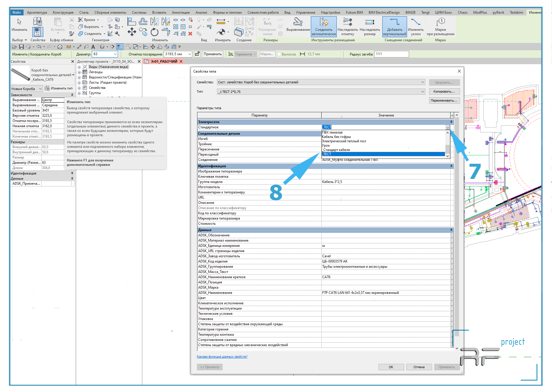
Task: Select the Move tool in the Изменить ribbon panel
Action: (x=132, y=32)
